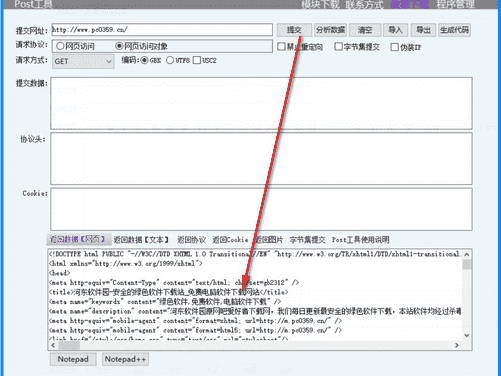Viewport: 501px width, 376px height.
Task: Select the 网页访问对象 radio option
Action: tap(141, 46)
